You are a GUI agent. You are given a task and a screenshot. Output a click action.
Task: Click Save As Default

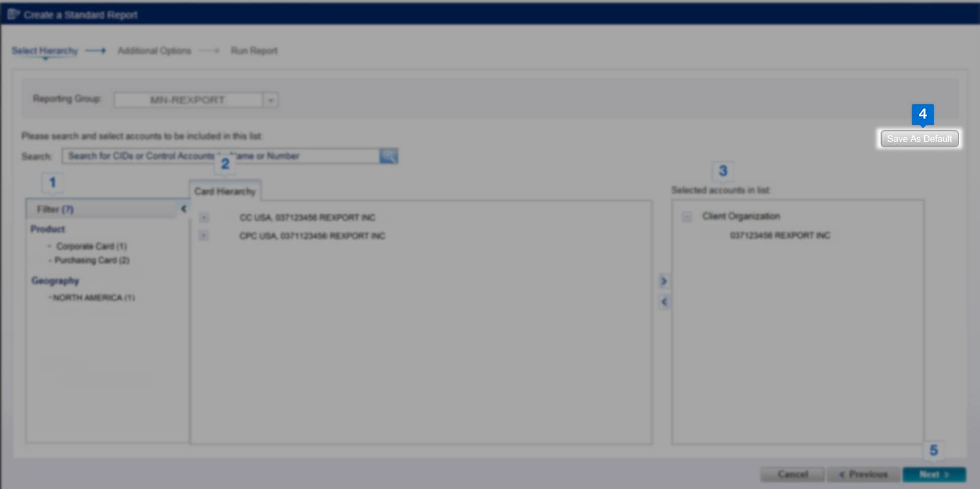(919, 139)
